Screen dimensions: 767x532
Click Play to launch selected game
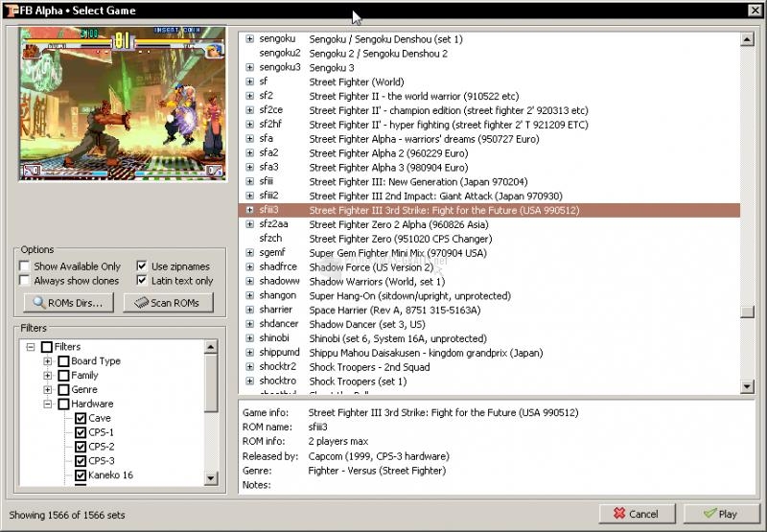pyautogui.click(x=722, y=514)
